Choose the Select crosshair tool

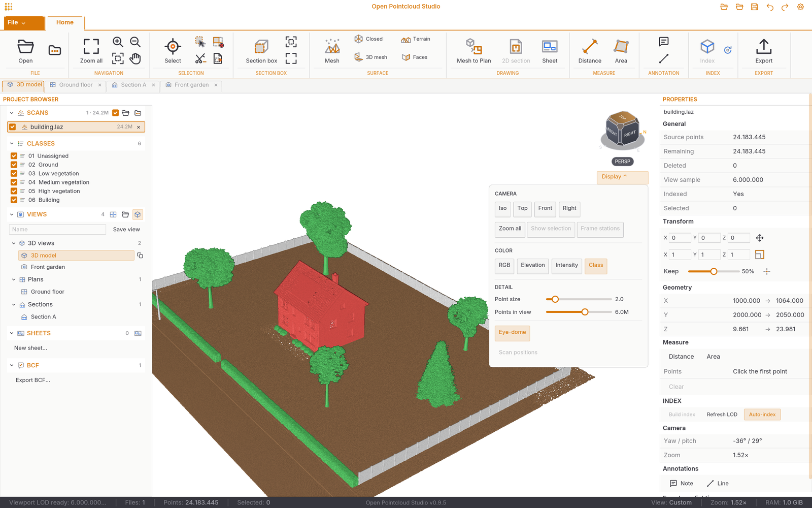[x=173, y=51]
